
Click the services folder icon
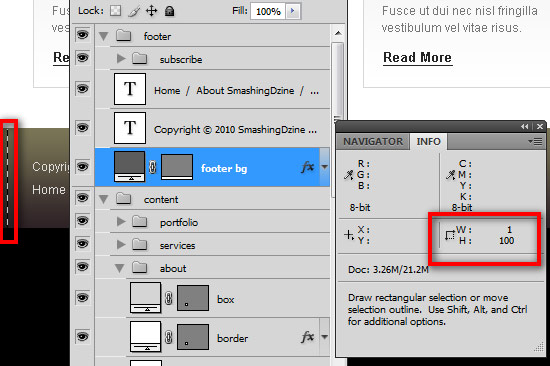click(x=140, y=244)
